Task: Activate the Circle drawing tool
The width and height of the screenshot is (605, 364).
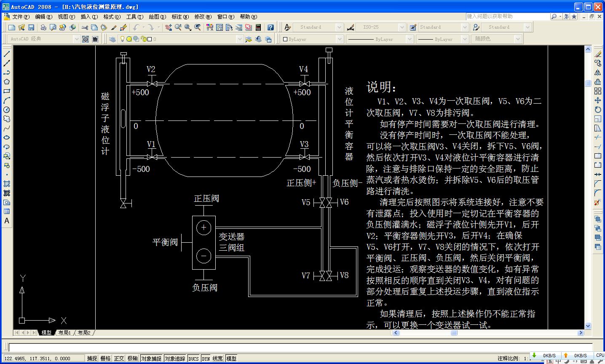Action: pyautogui.click(x=7, y=110)
